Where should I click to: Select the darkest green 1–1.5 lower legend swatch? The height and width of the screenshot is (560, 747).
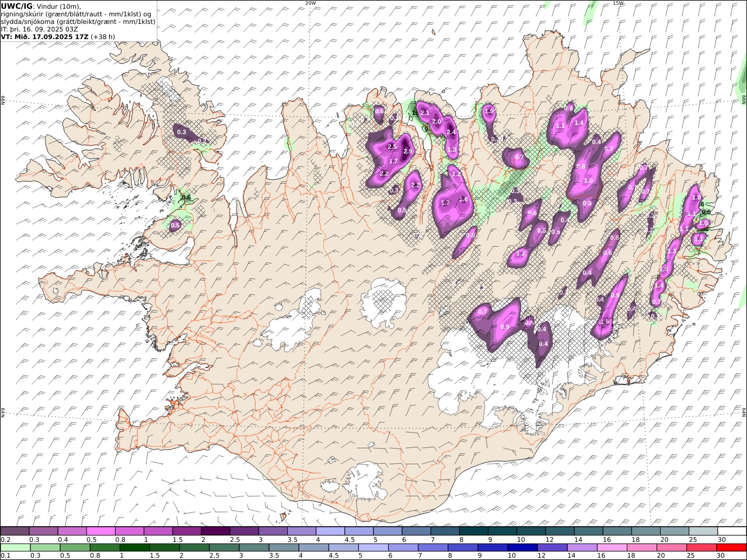point(135,548)
